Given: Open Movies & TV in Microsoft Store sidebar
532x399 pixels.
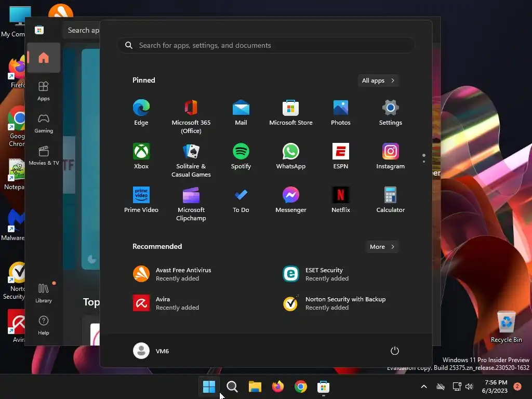Looking at the screenshot, I should tap(44, 156).
